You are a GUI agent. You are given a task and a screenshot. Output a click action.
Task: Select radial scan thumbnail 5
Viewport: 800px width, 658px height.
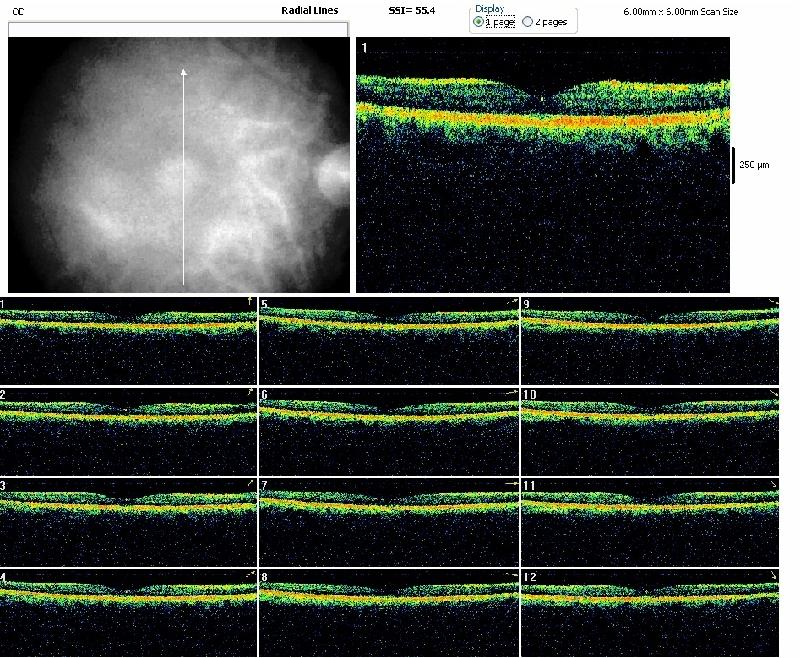pyautogui.click(x=389, y=341)
